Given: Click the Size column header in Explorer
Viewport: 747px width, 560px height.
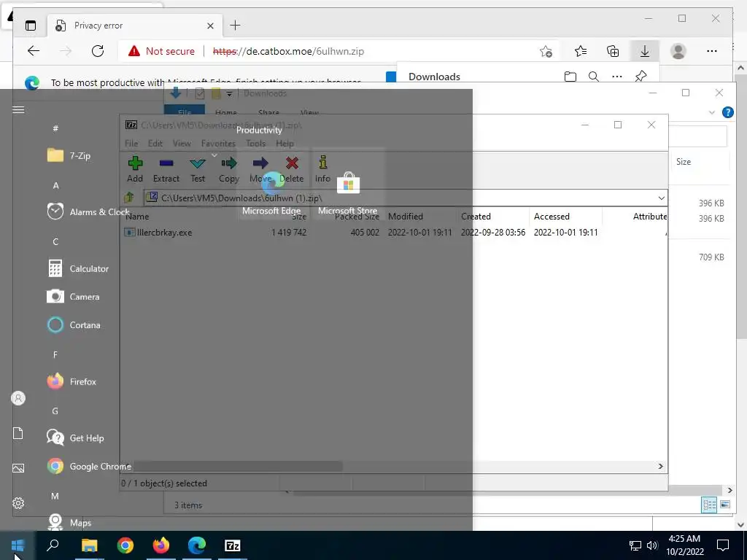Looking at the screenshot, I should [683, 161].
